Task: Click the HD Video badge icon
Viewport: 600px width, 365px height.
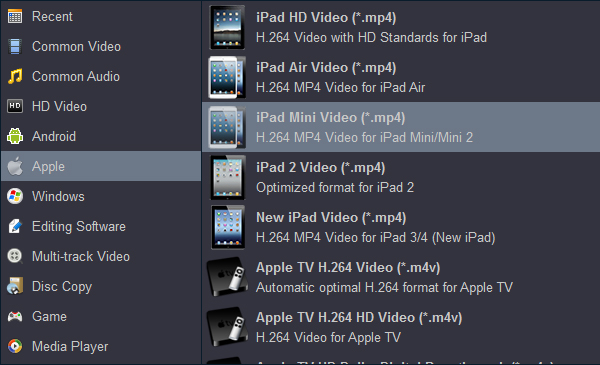Action: [x=15, y=106]
